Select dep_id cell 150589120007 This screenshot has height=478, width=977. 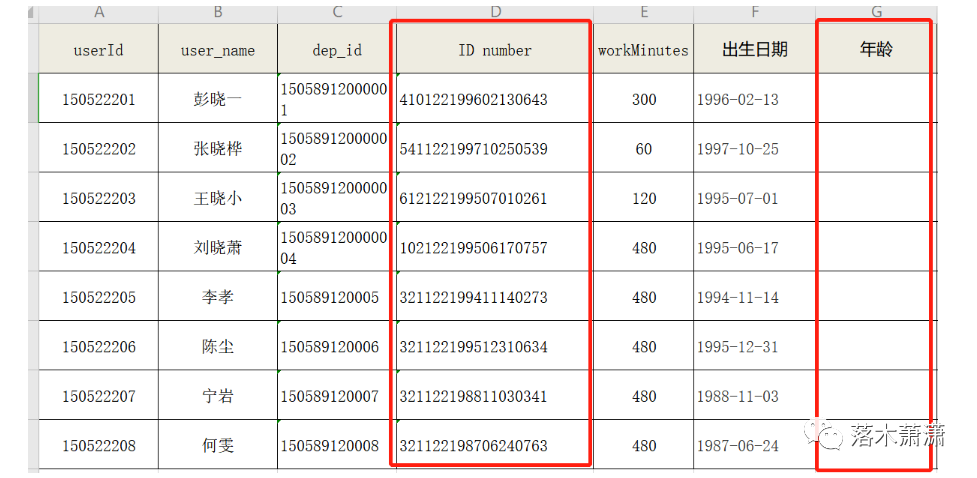pyautogui.click(x=337, y=395)
